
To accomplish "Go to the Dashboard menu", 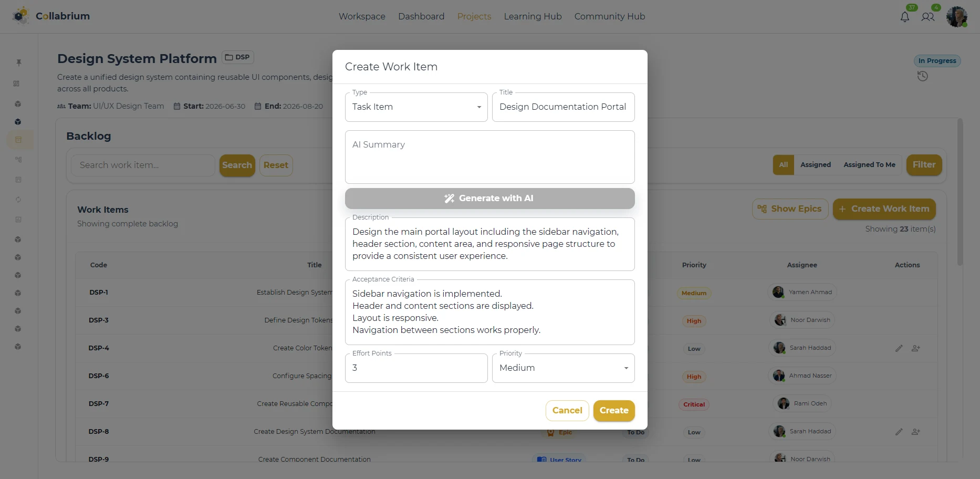I will tap(421, 16).
